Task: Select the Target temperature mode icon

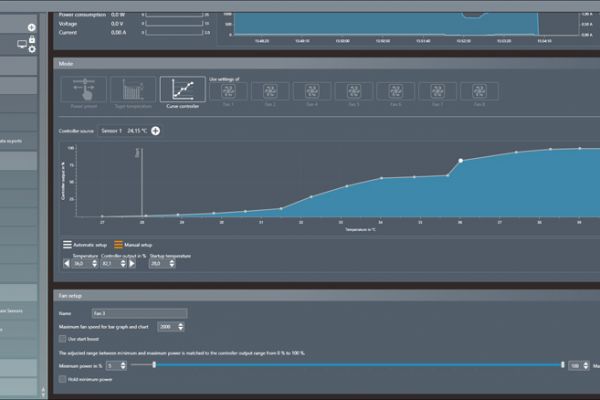Action: (x=132, y=91)
